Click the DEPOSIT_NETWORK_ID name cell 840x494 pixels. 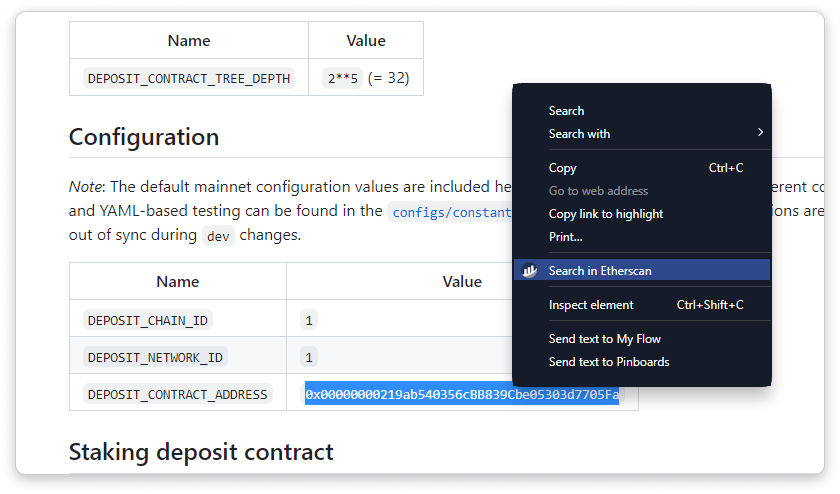point(156,357)
